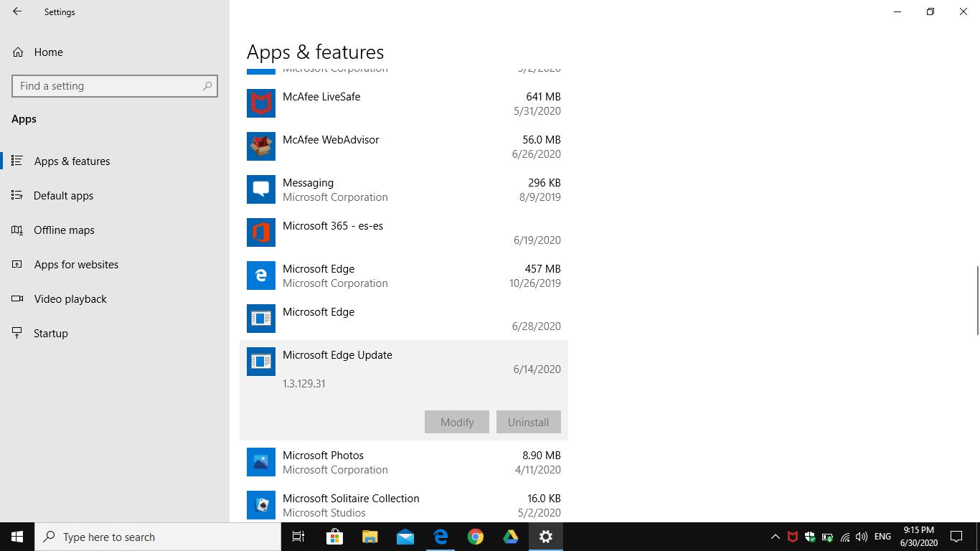Select the Microsoft 365 - es-es office icon

pyautogui.click(x=261, y=232)
